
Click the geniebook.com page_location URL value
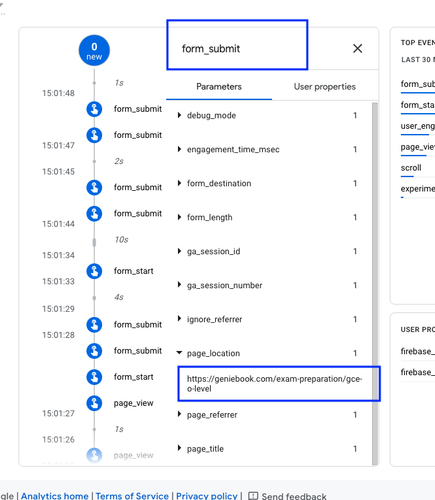pos(274,384)
